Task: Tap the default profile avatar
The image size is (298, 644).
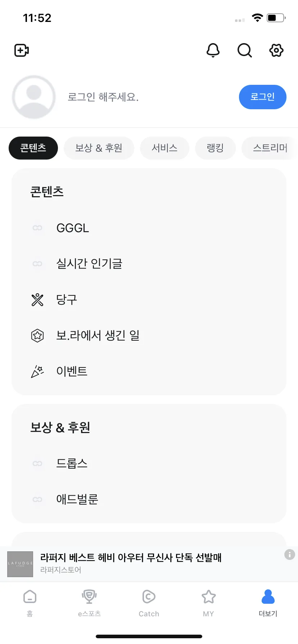Action: click(x=34, y=97)
